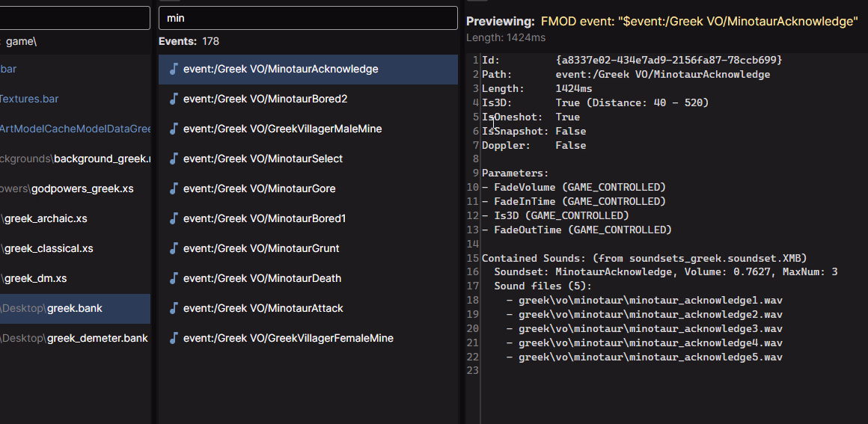Open the greek_classical.xs file
868x424 pixels.
[x=48, y=248]
